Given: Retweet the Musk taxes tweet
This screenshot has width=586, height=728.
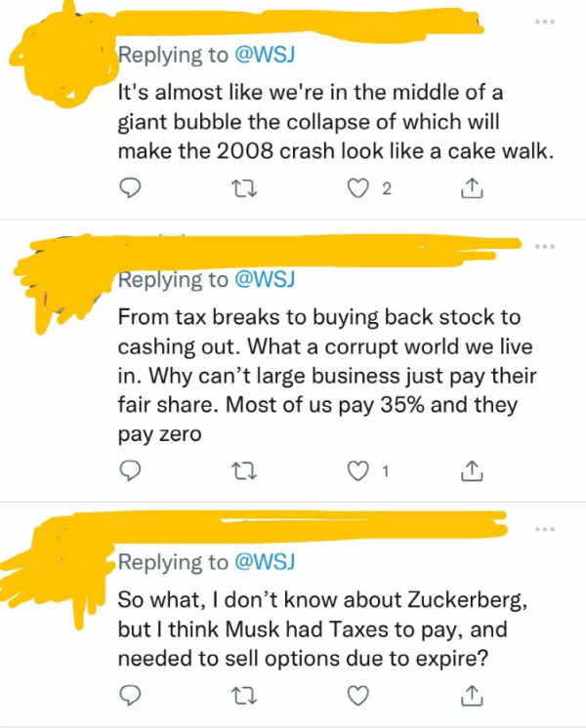Looking at the screenshot, I should coord(249,694).
